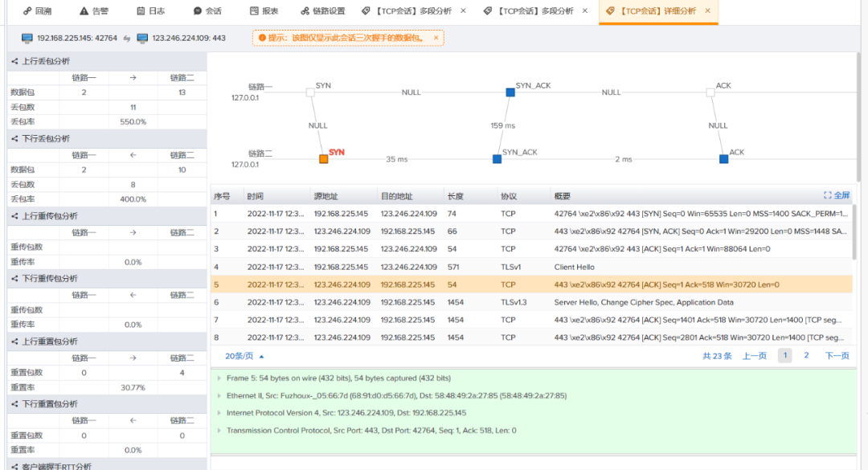Go to 上一页 previous page

pyautogui.click(x=755, y=356)
